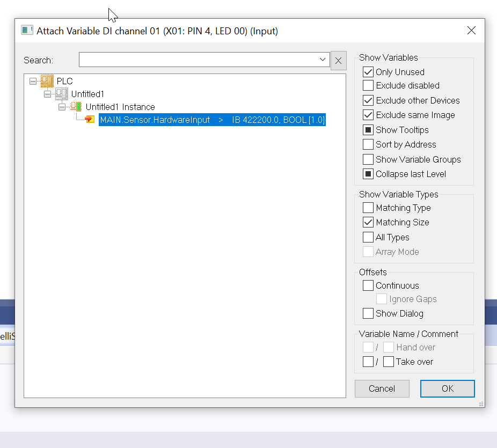Click the Untitled1 project icon in tree
The height and width of the screenshot is (448, 497).
coord(62,94)
